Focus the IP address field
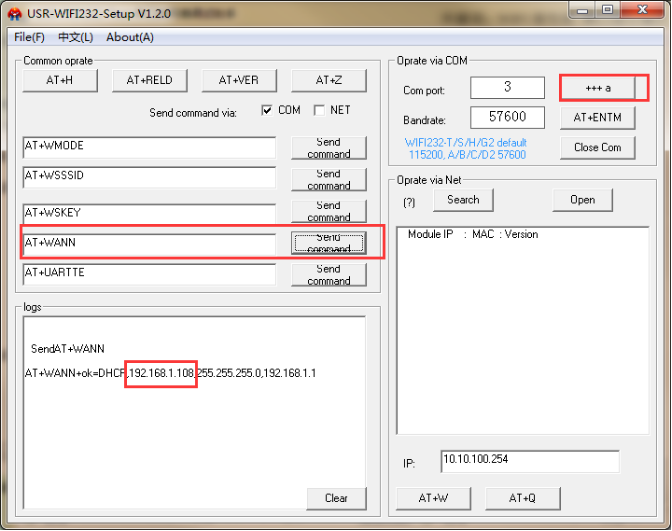Image resolution: width=672 pixels, height=531 pixels. pyautogui.click(x=529, y=462)
